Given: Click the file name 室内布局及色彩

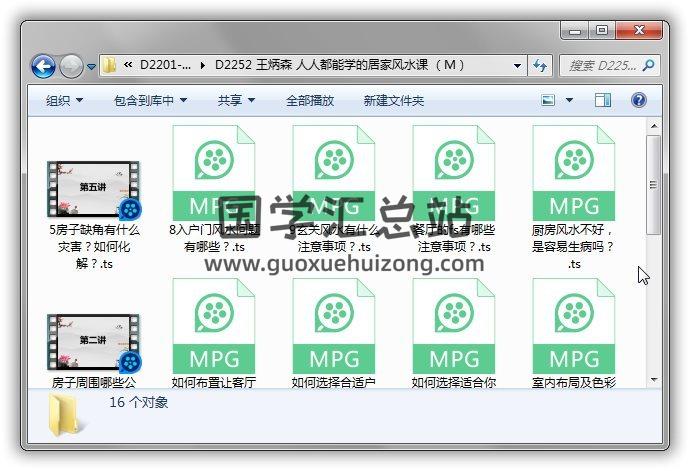Looking at the screenshot, I should (x=574, y=382).
